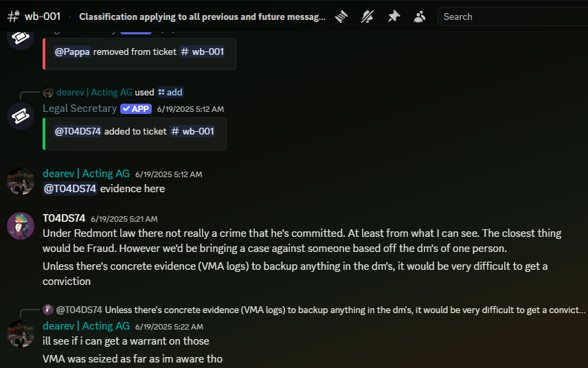Click the Legal Secretary bot ticket avatar

tap(21, 116)
